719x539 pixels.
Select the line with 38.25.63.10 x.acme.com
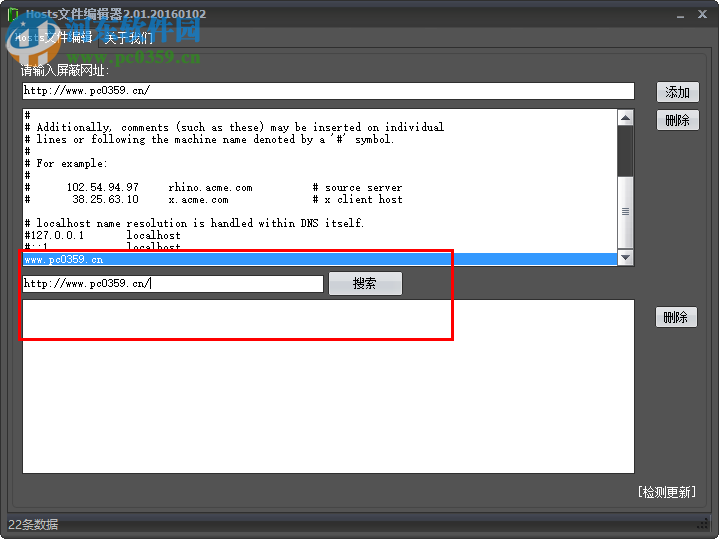point(320,199)
